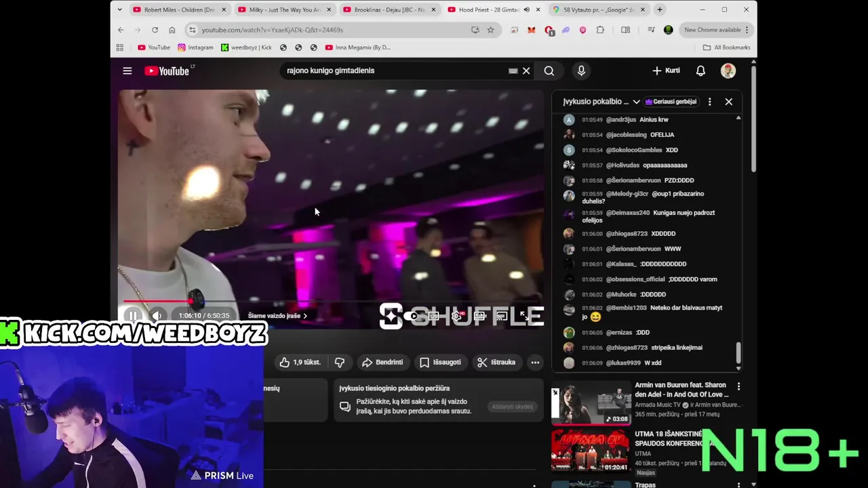Image resolution: width=868 pixels, height=488 pixels.
Task: Dislike the video
Action: pos(340,363)
